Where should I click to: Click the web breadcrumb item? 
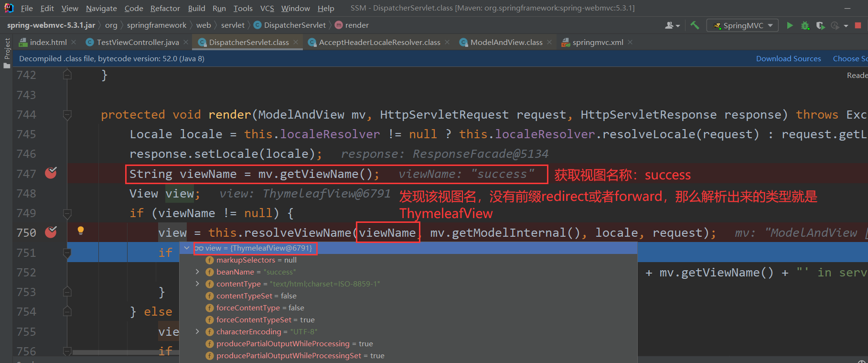click(204, 25)
